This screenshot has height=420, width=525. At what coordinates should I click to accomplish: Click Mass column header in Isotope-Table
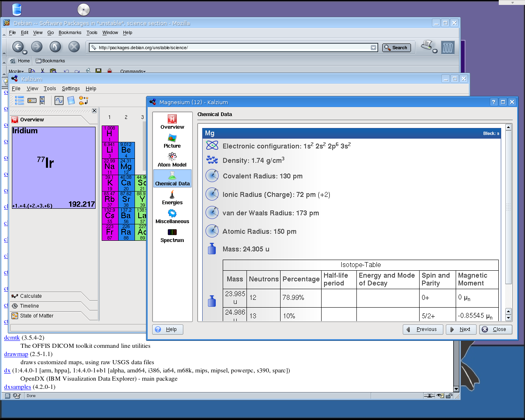click(235, 279)
